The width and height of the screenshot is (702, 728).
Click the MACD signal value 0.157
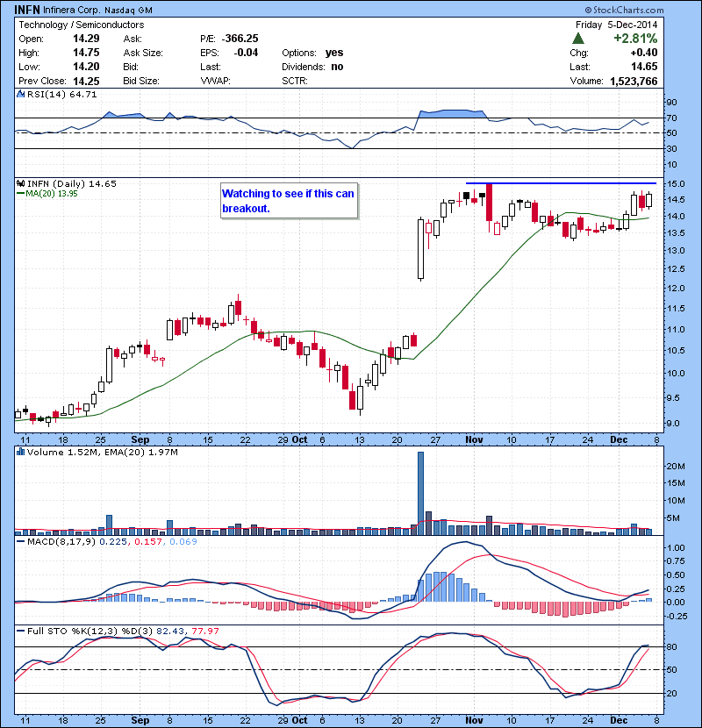point(148,541)
